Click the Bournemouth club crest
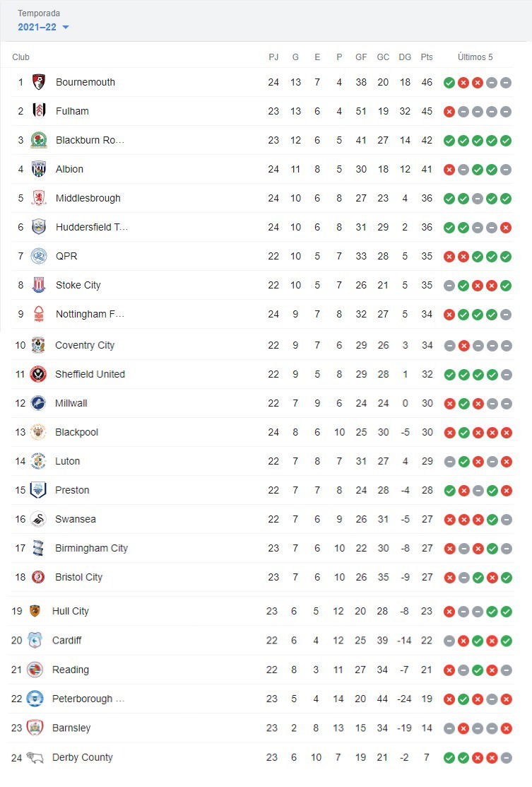The height and width of the screenshot is (787, 532). click(x=39, y=82)
